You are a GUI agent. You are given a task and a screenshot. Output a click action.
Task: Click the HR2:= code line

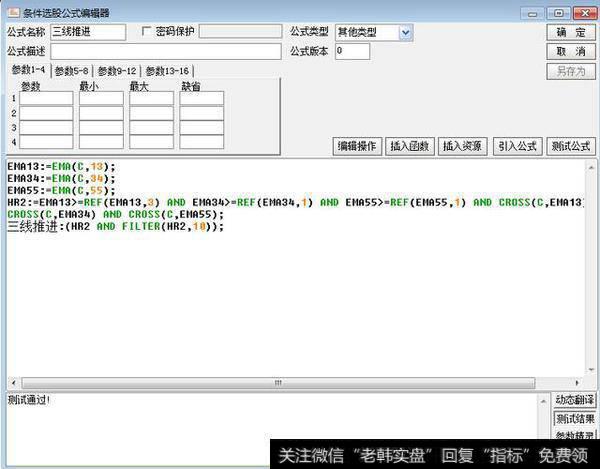(x=295, y=202)
